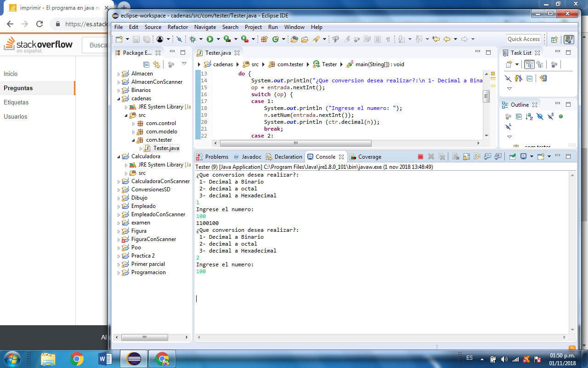Click the Open Type toolbar icon
Viewport: 588px width, 368px height.
294,39
